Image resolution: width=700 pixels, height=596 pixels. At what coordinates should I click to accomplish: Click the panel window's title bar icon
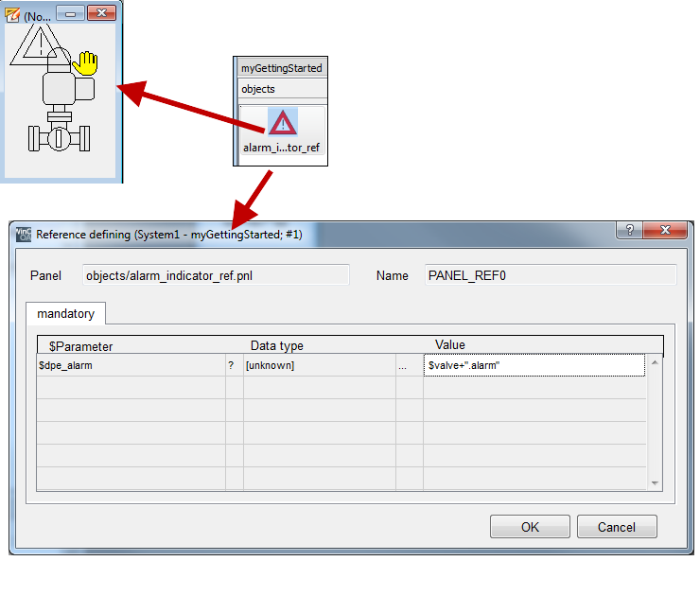point(12,15)
